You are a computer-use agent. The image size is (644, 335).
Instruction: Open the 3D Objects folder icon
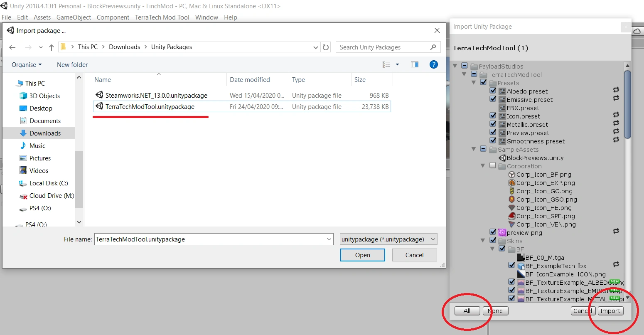click(23, 96)
